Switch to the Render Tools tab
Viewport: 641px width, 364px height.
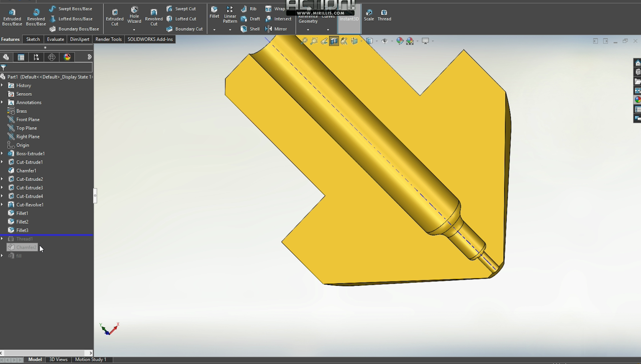(109, 39)
